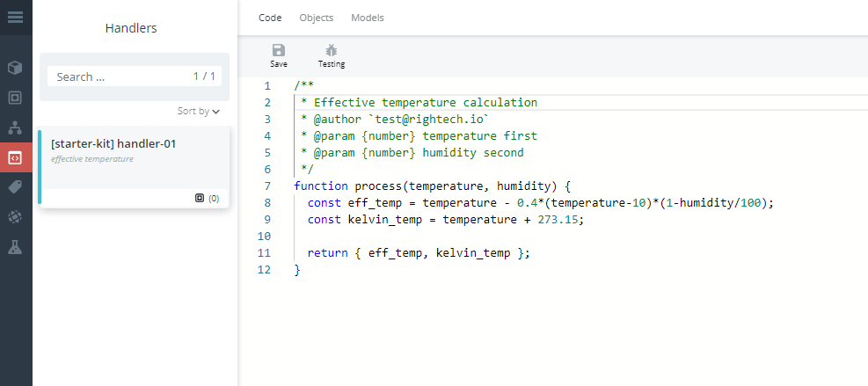Open the Handlers code icon in sidebar
This screenshot has height=386, width=868.
coord(16,158)
